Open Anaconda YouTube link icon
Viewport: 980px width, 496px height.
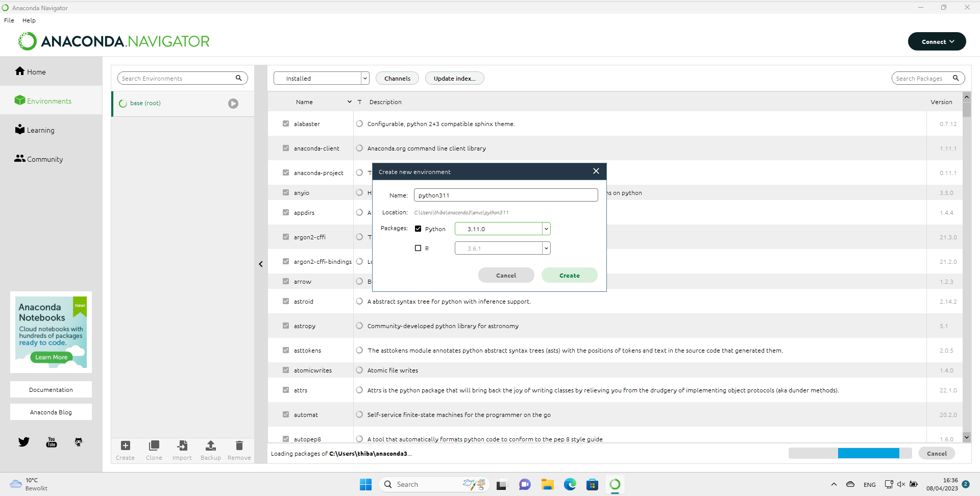point(52,442)
